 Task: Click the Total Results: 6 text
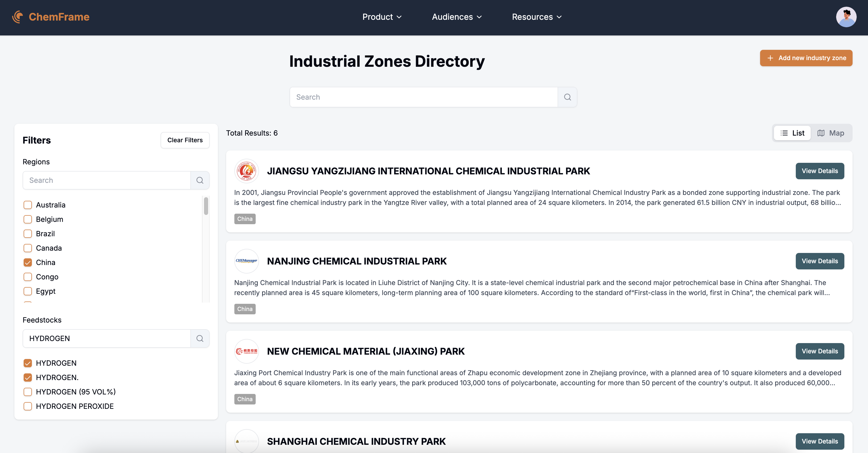click(252, 133)
